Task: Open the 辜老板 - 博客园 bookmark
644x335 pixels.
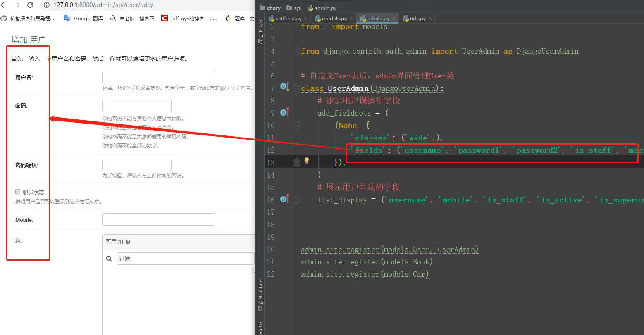Action: [132, 18]
